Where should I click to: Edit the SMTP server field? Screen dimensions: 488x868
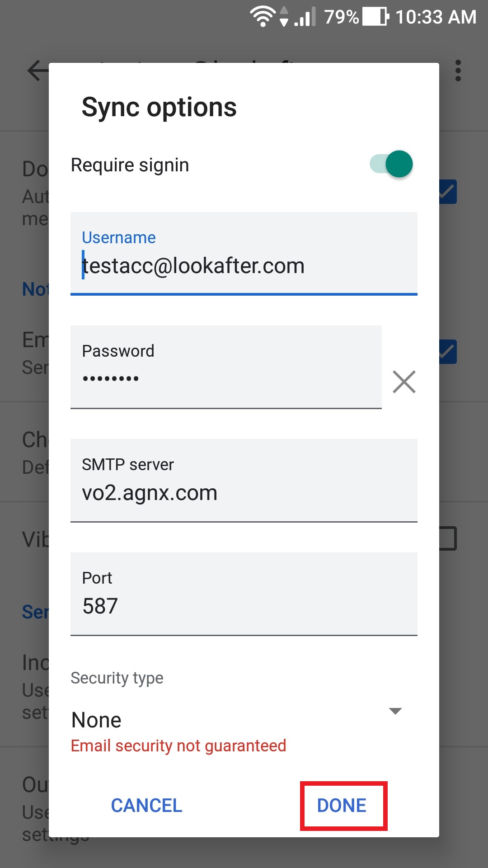tap(244, 481)
